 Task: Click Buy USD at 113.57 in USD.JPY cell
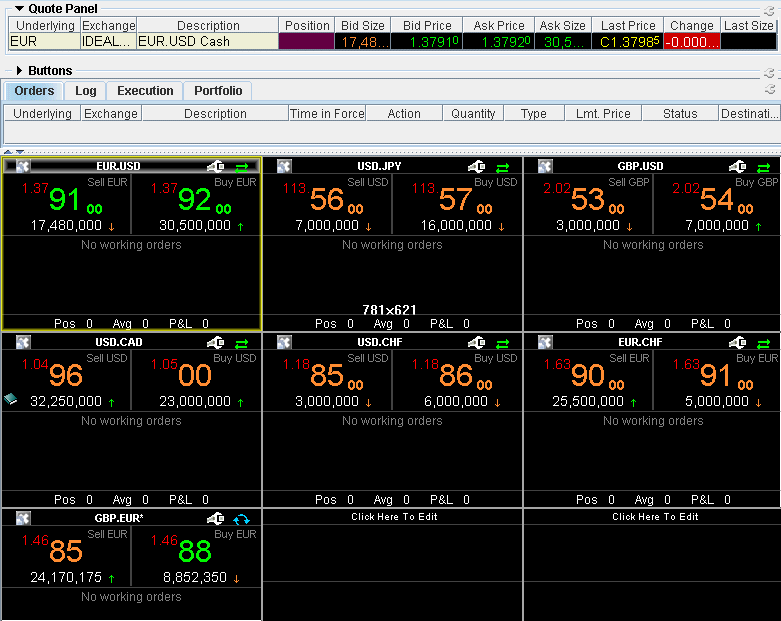click(x=457, y=204)
